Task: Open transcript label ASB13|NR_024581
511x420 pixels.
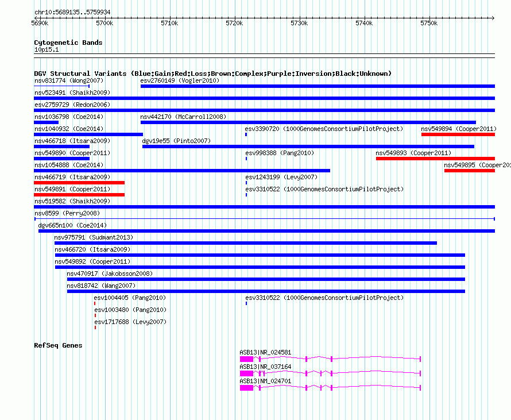Action: pos(265,353)
